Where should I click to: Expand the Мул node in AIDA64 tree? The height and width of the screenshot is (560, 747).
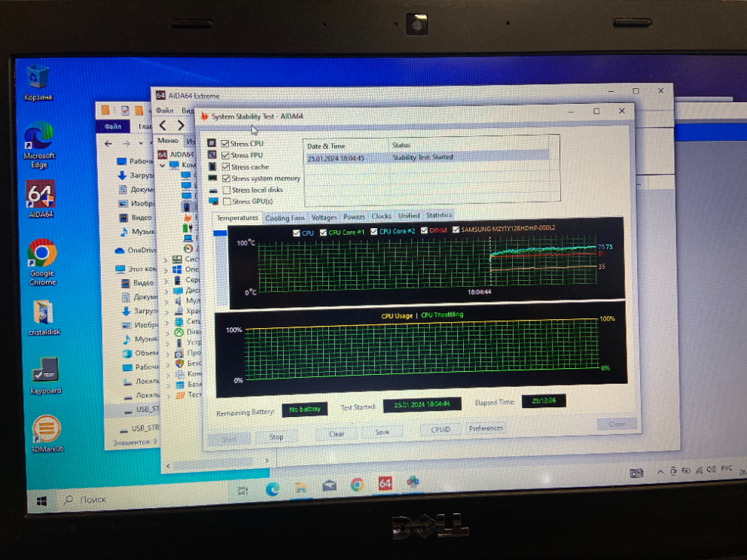167,301
